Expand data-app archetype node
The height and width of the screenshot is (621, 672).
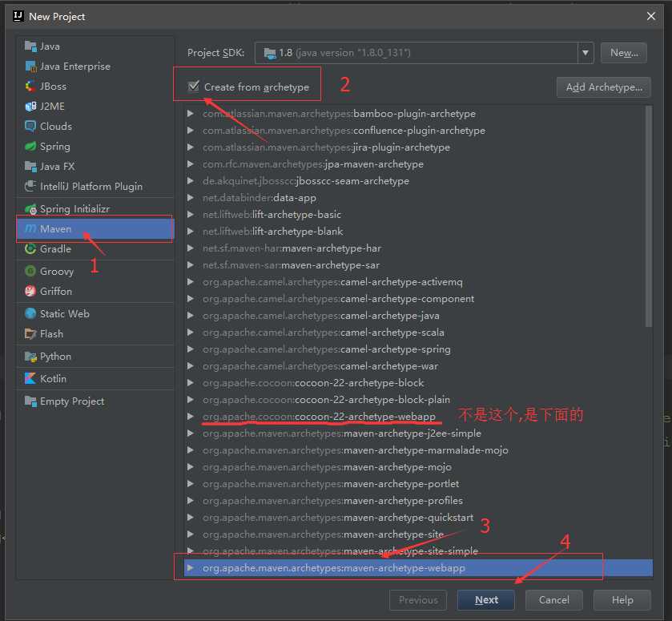[x=191, y=198]
